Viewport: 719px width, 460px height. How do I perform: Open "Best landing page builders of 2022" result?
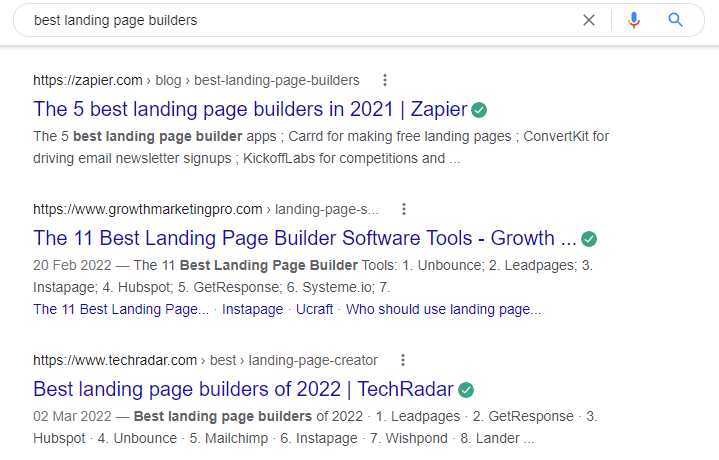[x=243, y=389]
